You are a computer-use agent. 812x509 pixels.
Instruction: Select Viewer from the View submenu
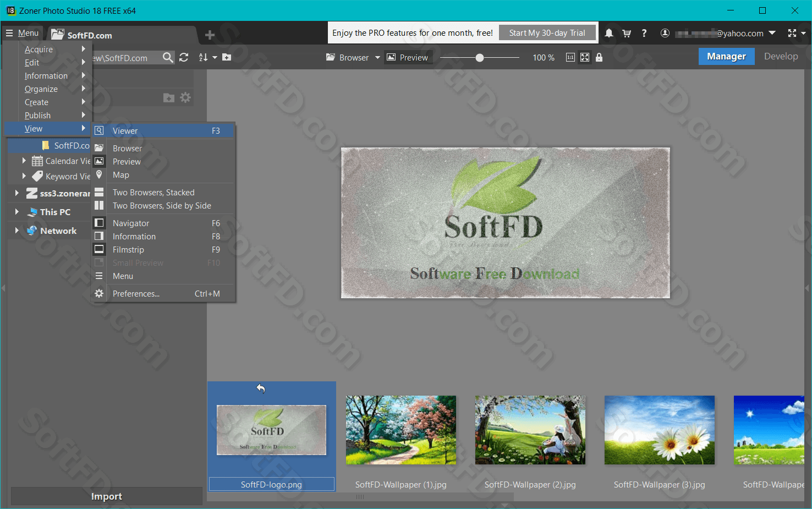point(163,130)
